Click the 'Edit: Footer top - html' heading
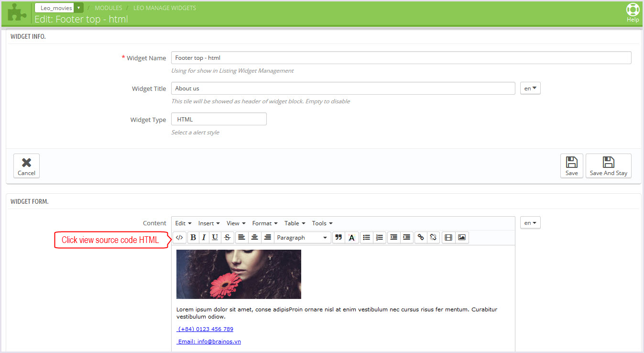Image resolution: width=644 pixels, height=353 pixels. coord(81,20)
